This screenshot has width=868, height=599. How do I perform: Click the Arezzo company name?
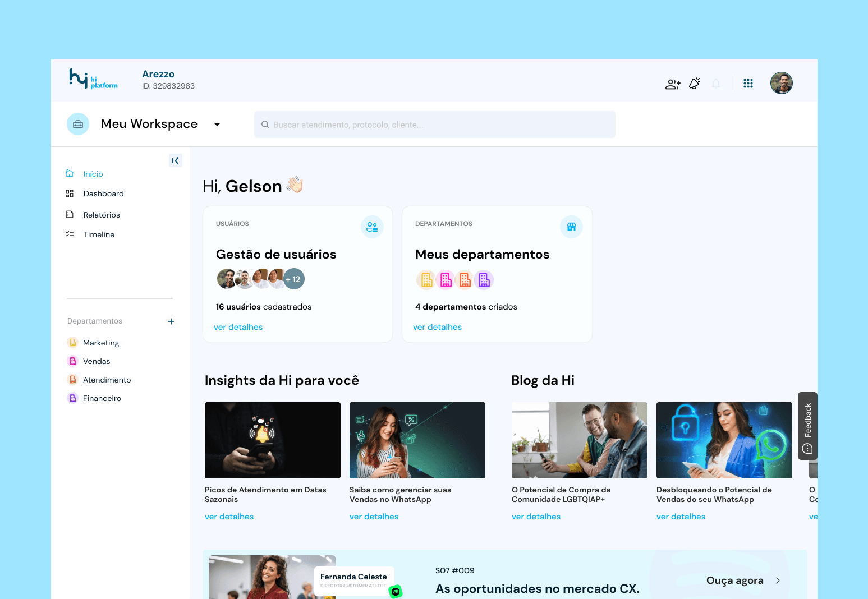coord(158,74)
